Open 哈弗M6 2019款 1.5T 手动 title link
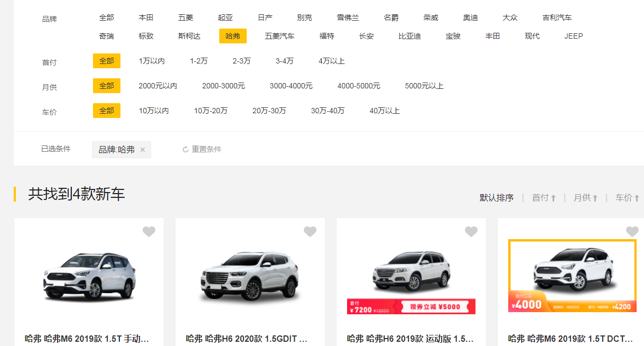The height and width of the screenshot is (346, 644). pyautogui.click(x=87, y=339)
